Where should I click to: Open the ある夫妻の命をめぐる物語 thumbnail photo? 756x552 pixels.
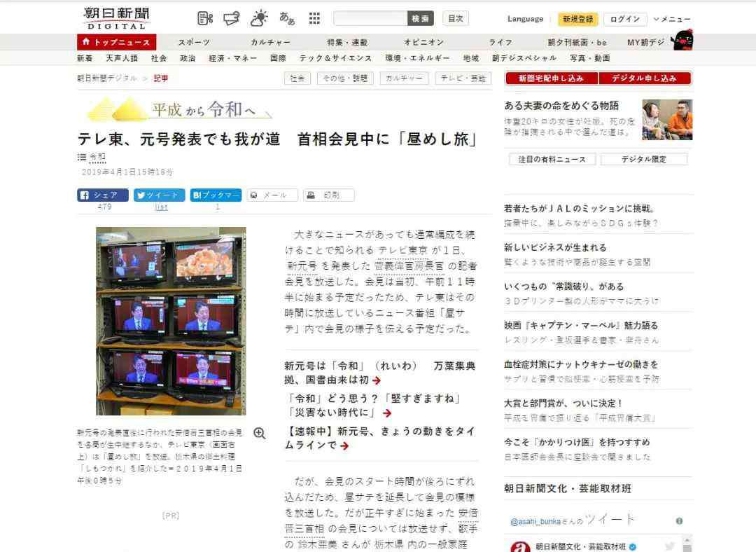coord(667,120)
